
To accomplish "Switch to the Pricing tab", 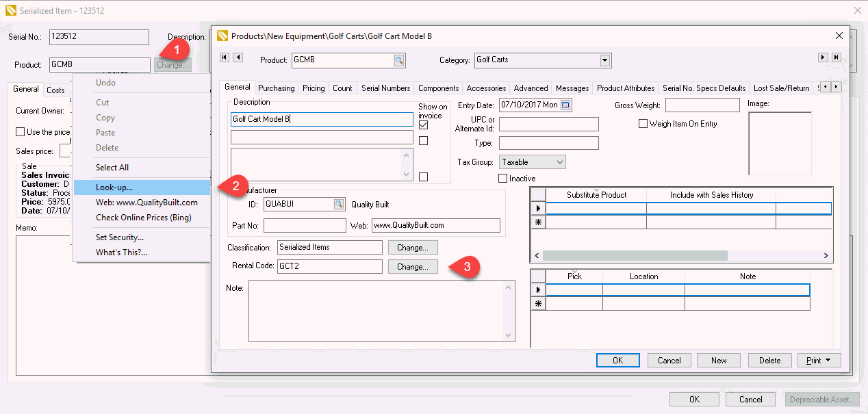I will [314, 88].
